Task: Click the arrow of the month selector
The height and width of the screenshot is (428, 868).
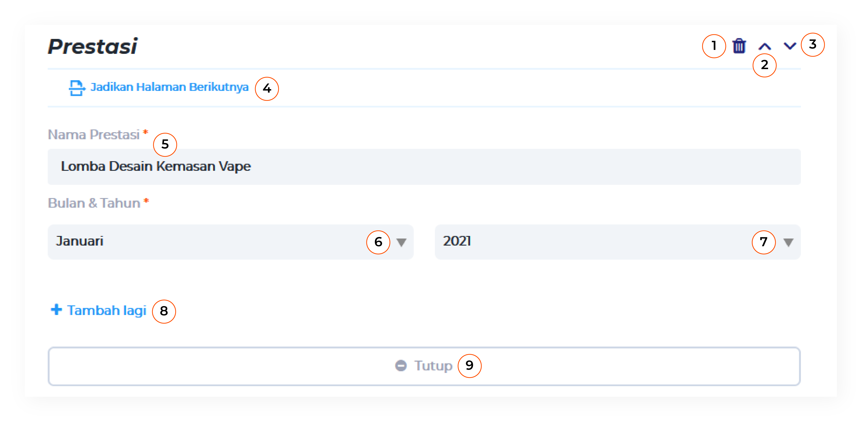Action: point(401,242)
